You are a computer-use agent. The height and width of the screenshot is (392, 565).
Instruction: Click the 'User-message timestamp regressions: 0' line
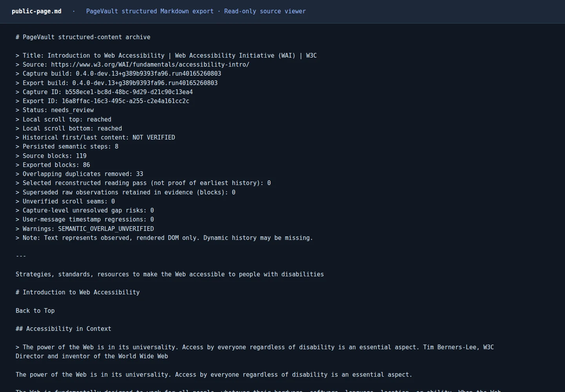pyautogui.click(x=85, y=220)
